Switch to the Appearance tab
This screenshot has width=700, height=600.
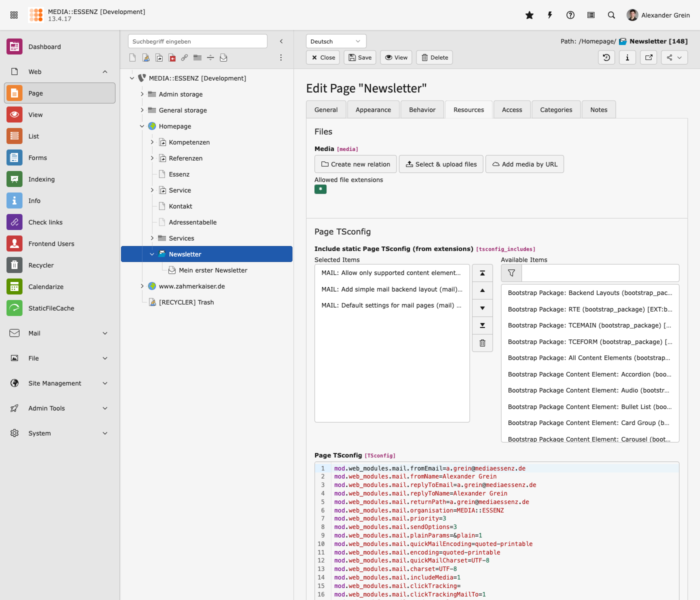373,109
